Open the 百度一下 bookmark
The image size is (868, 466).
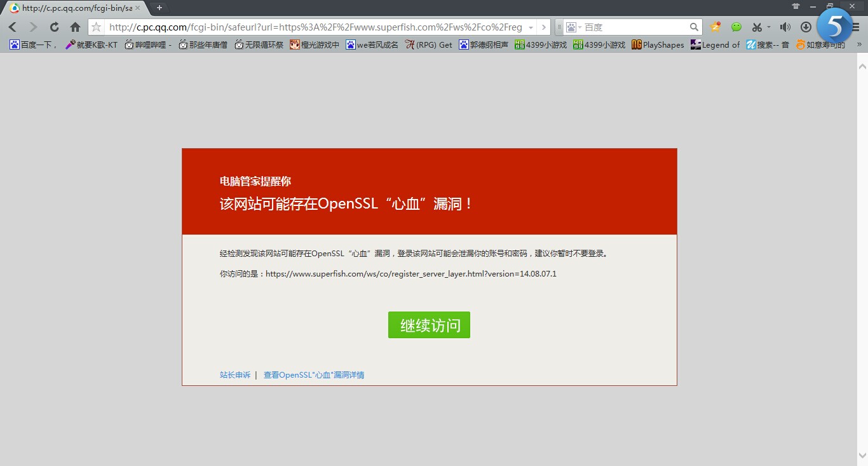[33, 45]
